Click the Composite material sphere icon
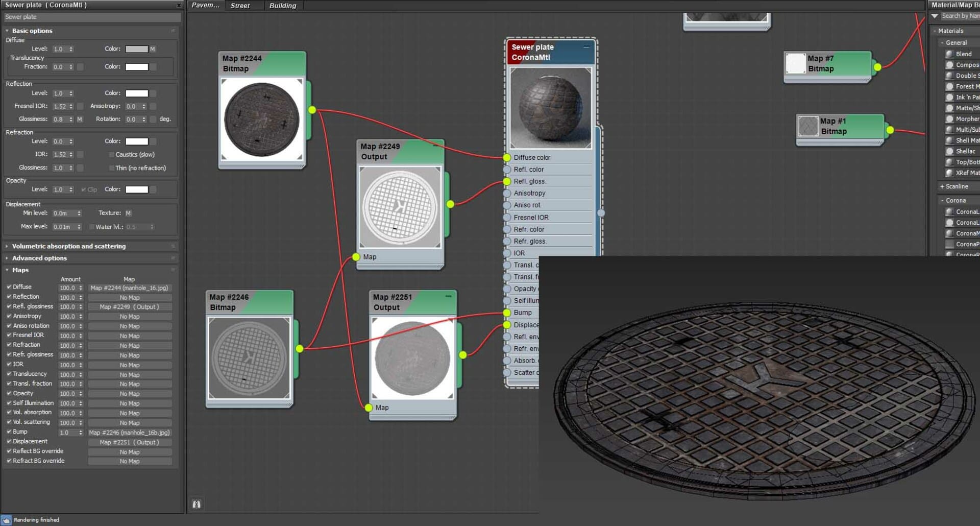The width and height of the screenshot is (980, 526). tap(949, 65)
